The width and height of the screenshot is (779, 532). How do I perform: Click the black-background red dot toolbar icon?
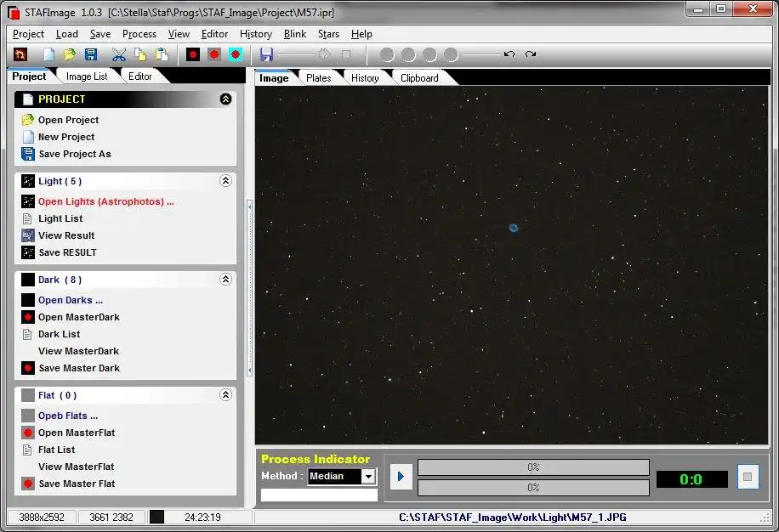pos(193,54)
